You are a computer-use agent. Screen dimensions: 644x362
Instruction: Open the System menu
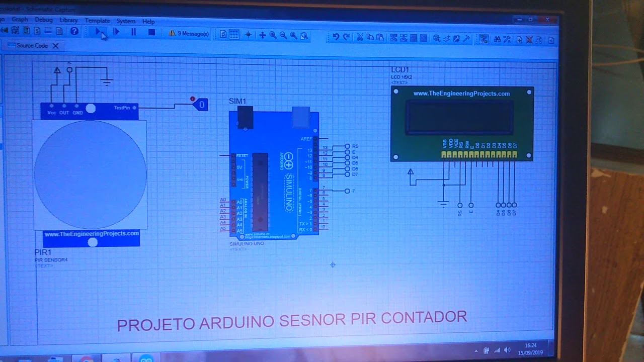[x=126, y=21]
